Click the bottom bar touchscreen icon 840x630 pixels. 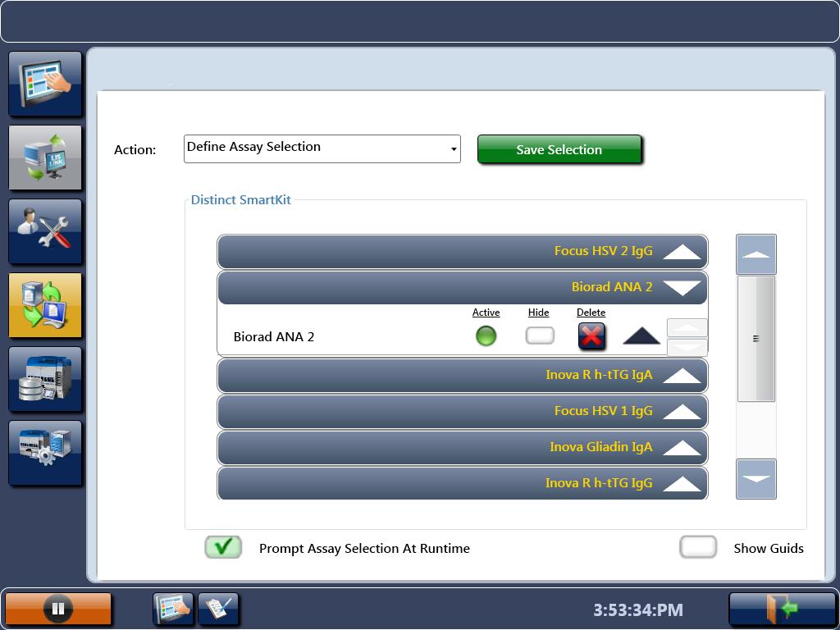point(173,609)
